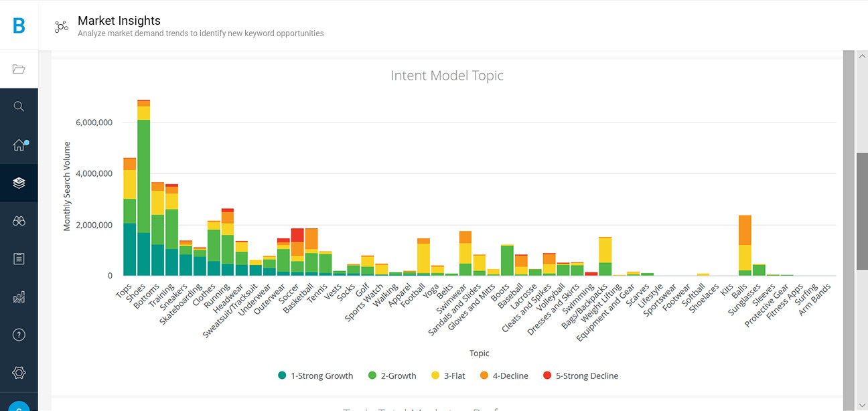Hide the 5-Strong Decline legend series

(x=580, y=376)
